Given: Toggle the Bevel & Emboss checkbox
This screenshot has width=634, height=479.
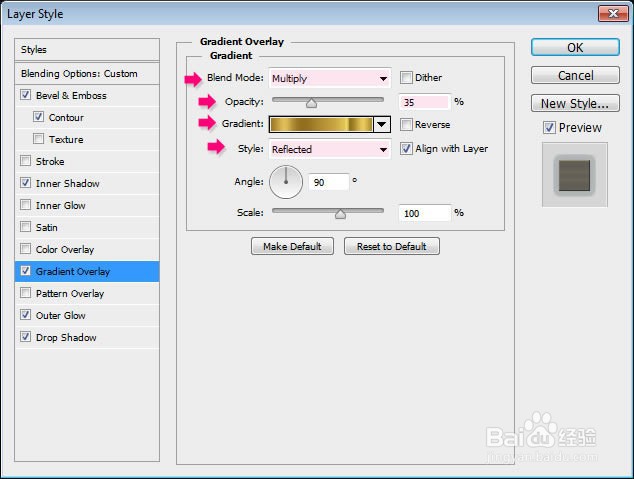Looking at the screenshot, I should click(25, 95).
